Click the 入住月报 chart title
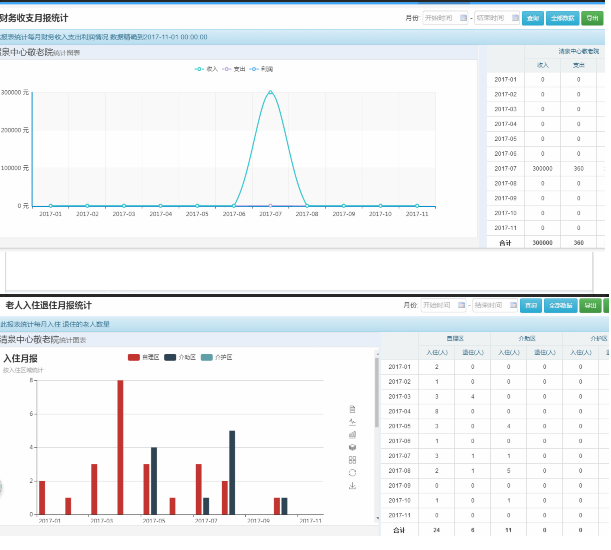Screen dimensions: 611x550 point(20,358)
